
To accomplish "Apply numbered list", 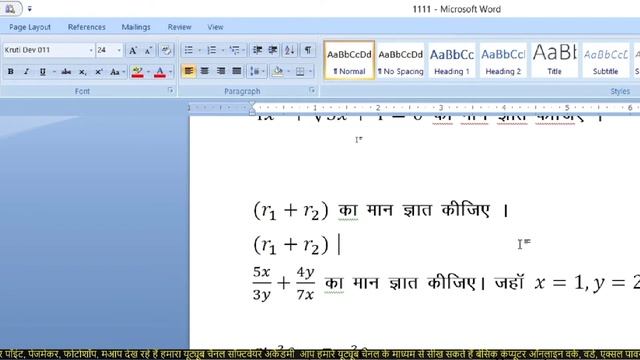I will click(211, 50).
